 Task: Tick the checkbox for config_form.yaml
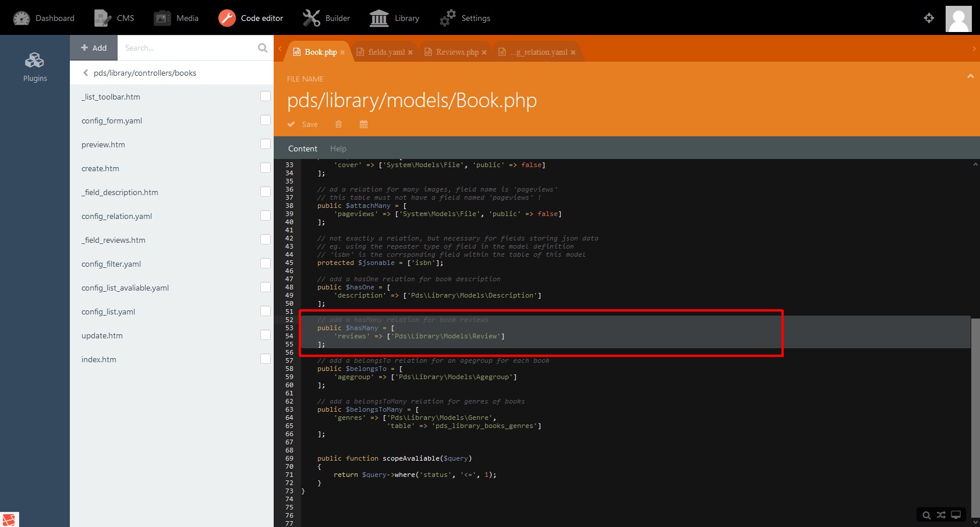click(x=266, y=120)
